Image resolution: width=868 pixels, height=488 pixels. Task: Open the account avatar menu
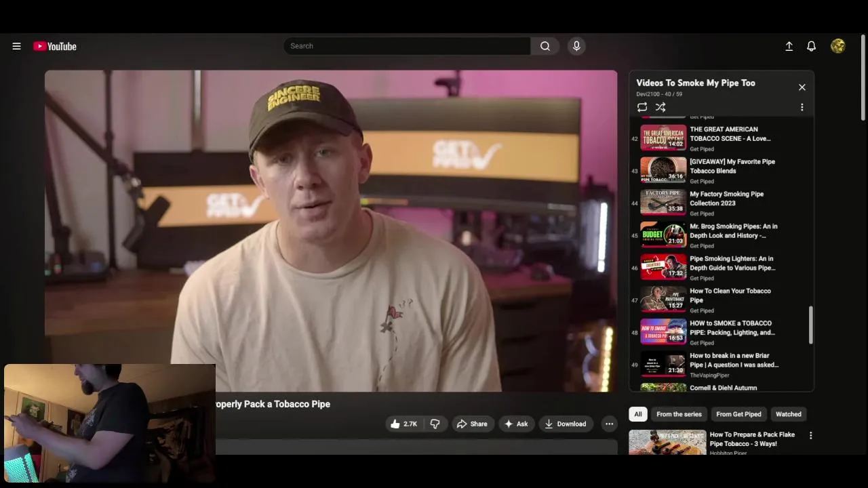click(838, 46)
